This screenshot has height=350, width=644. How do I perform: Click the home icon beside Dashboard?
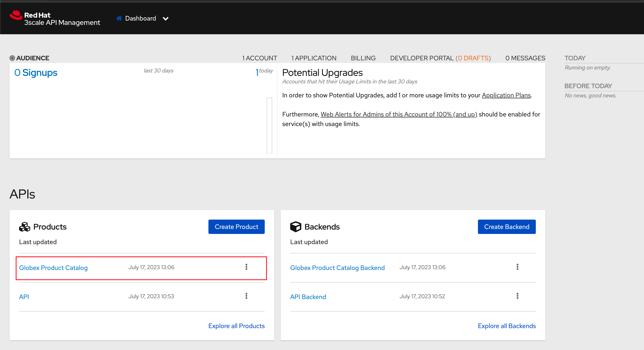pos(119,18)
